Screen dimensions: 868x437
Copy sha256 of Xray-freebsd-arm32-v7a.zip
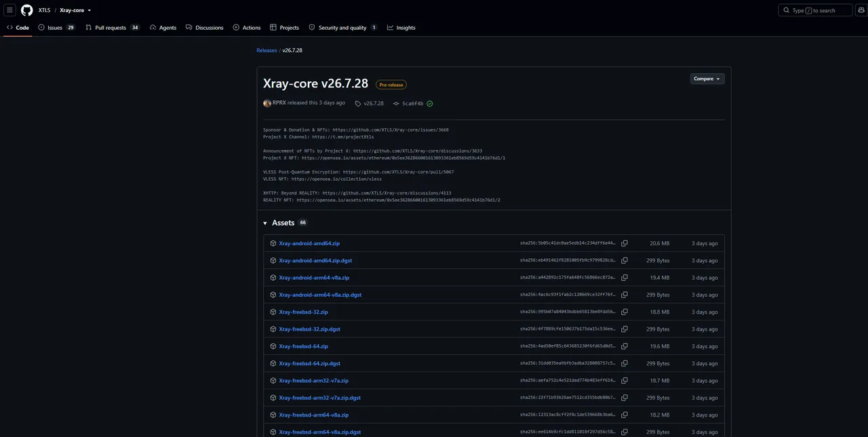click(625, 381)
